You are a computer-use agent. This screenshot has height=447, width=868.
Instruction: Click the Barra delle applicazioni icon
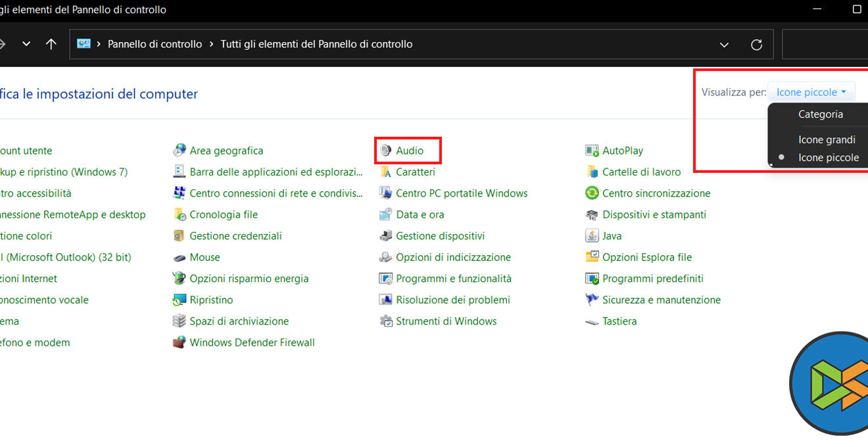179,172
